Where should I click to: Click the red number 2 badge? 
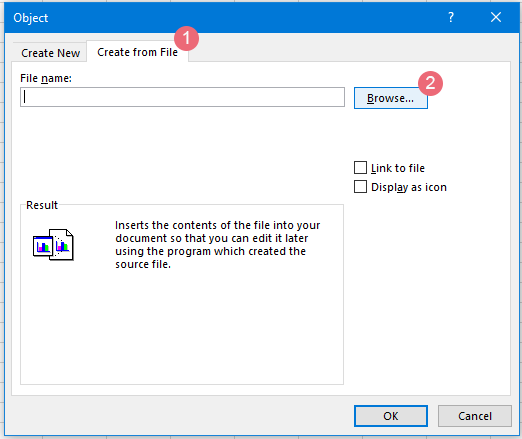point(430,83)
